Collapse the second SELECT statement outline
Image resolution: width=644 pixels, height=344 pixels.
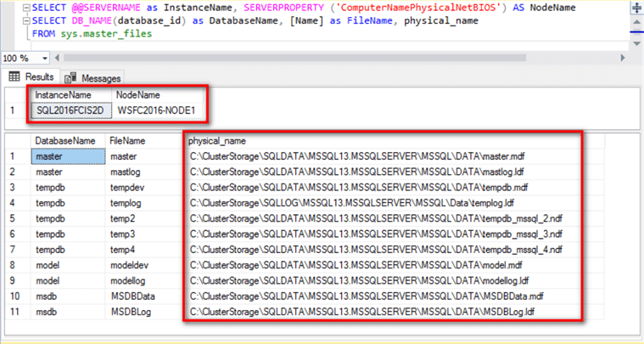click(x=26, y=21)
